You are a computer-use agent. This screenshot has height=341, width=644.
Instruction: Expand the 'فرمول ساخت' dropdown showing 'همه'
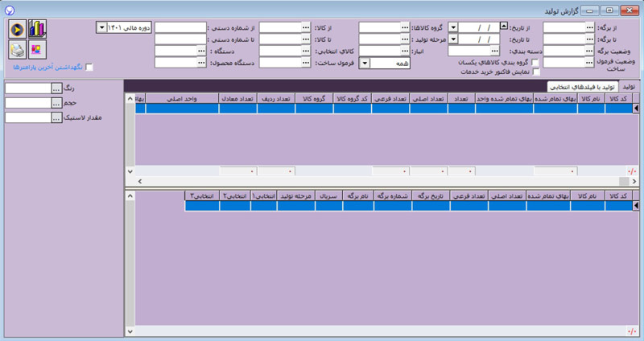[x=365, y=62]
